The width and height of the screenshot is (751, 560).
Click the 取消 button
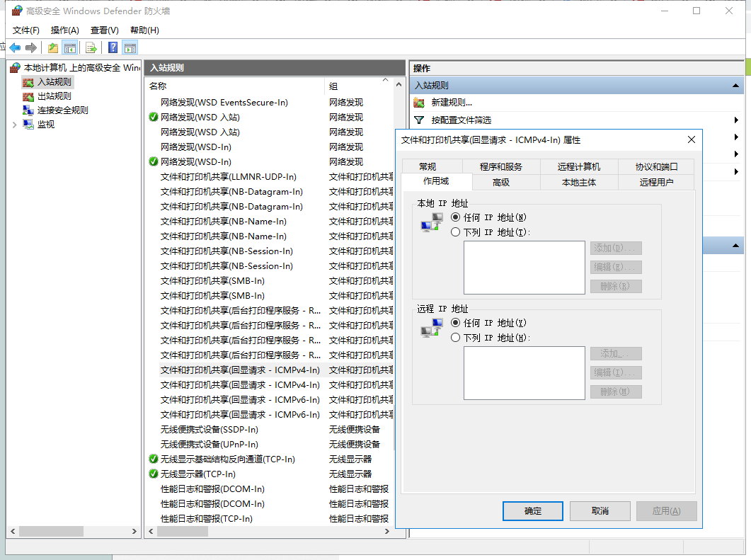[600, 511]
